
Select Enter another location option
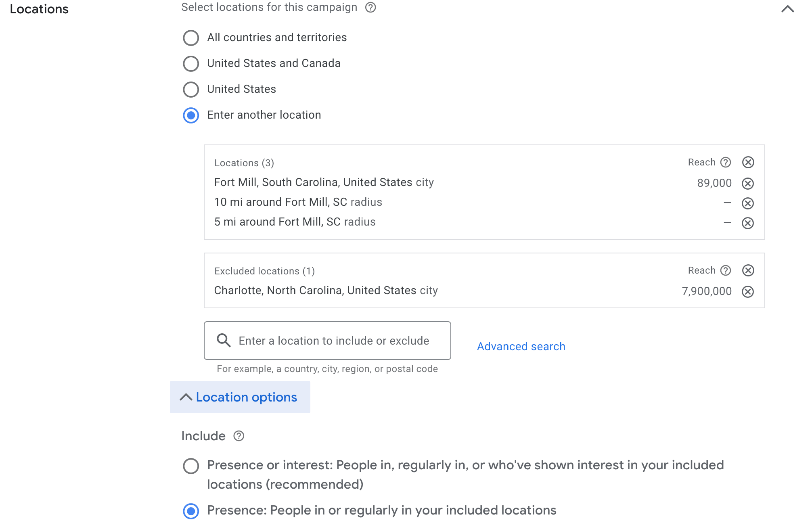coord(191,115)
